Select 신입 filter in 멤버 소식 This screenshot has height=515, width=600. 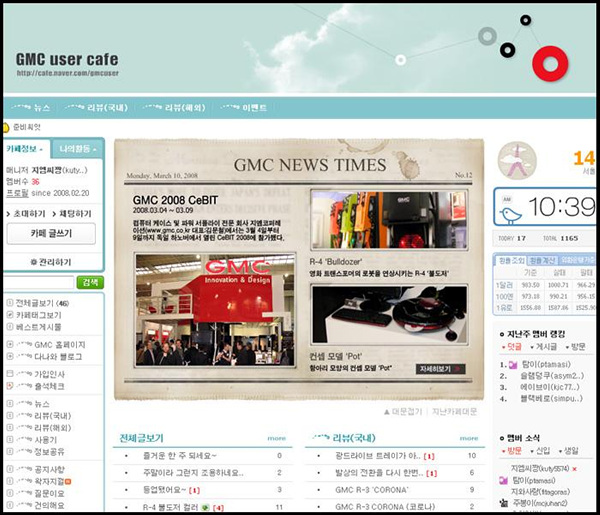[x=540, y=451]
